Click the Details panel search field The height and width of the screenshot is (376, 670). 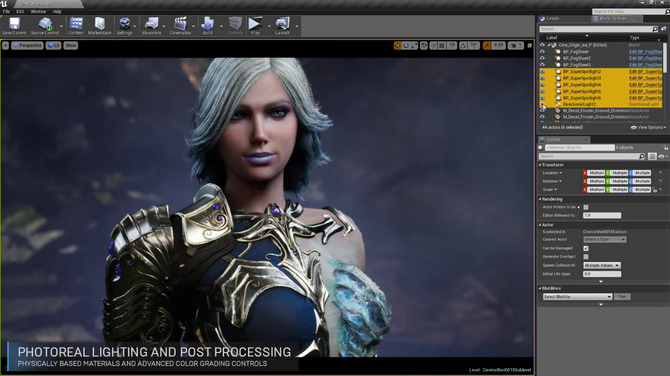pos(592,156)
